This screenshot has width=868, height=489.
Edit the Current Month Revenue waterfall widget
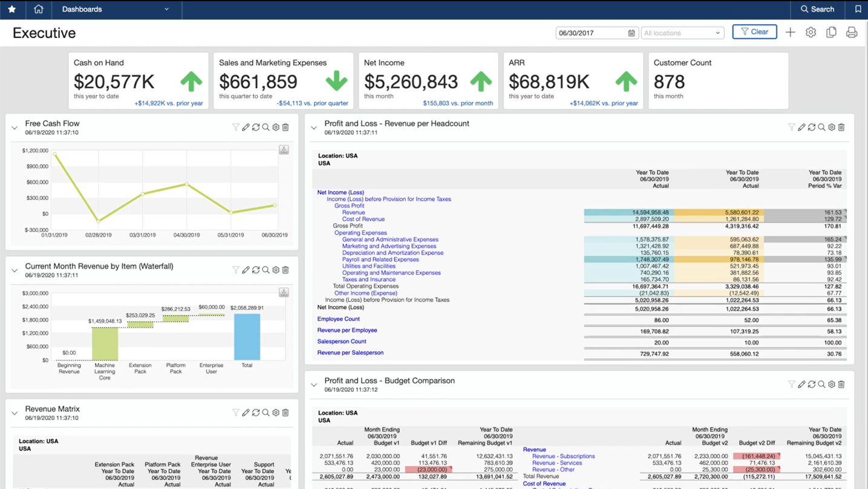246,270
